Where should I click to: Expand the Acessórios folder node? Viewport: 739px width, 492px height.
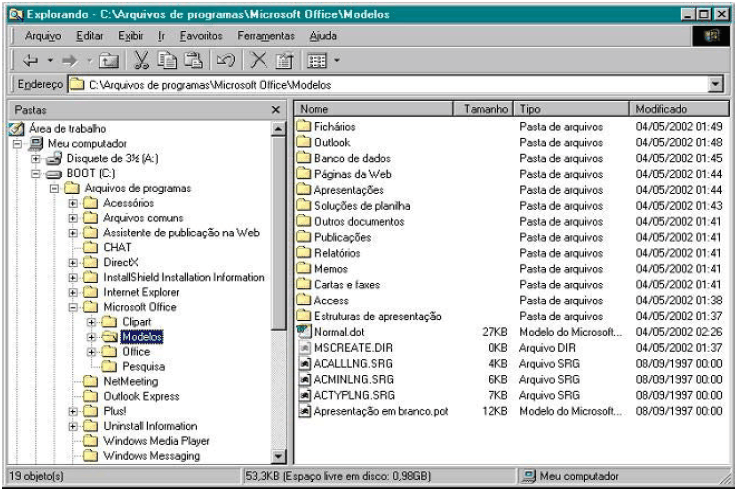[x=73, y=203]
